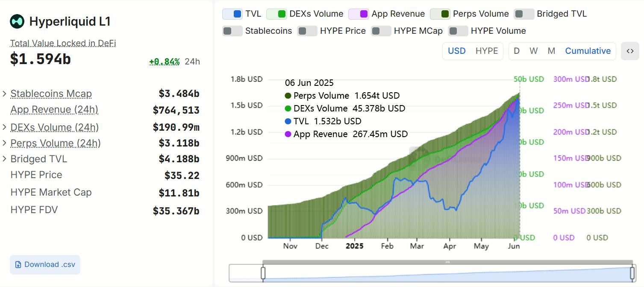
Task: Click the $3.484b stablecoins value
Action: click(x=179, y=94)
